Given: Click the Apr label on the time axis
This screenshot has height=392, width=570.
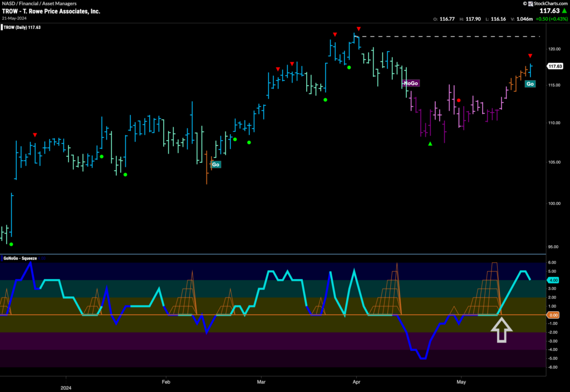Looking at the screenshot, I should coord(355,382).
